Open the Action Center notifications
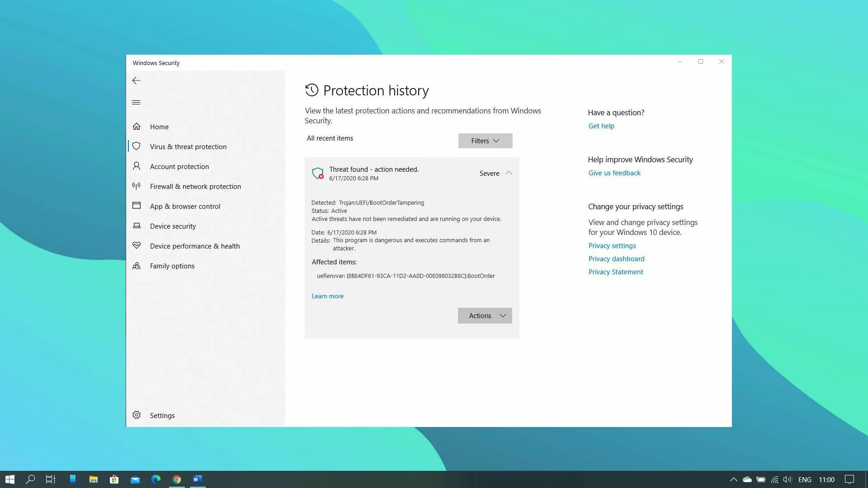Viewport: 868px width, 488px height. 849,479
